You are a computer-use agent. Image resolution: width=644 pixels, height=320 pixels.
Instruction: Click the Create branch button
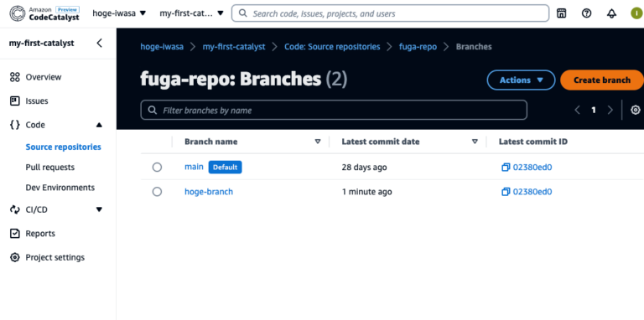pyautogui.click(x=602, y=80)
